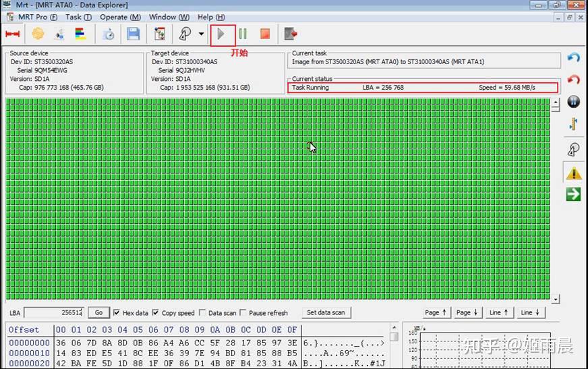
Task: Enable the Data scan checkbox
Action: [x=202, y=312]
